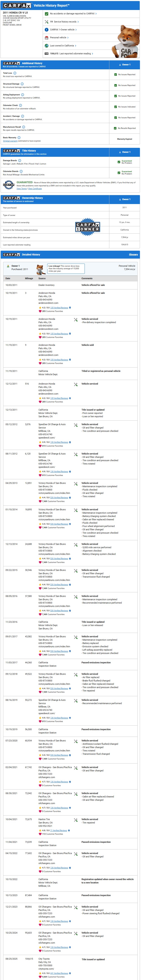
Task: Select Owner 1 header in Additional History
Action: 124,65
